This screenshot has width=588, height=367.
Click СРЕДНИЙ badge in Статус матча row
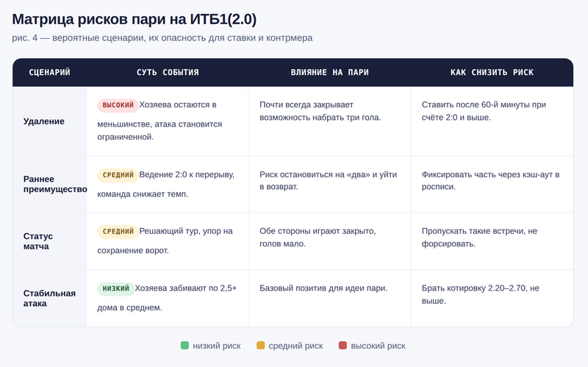(118, 232)
